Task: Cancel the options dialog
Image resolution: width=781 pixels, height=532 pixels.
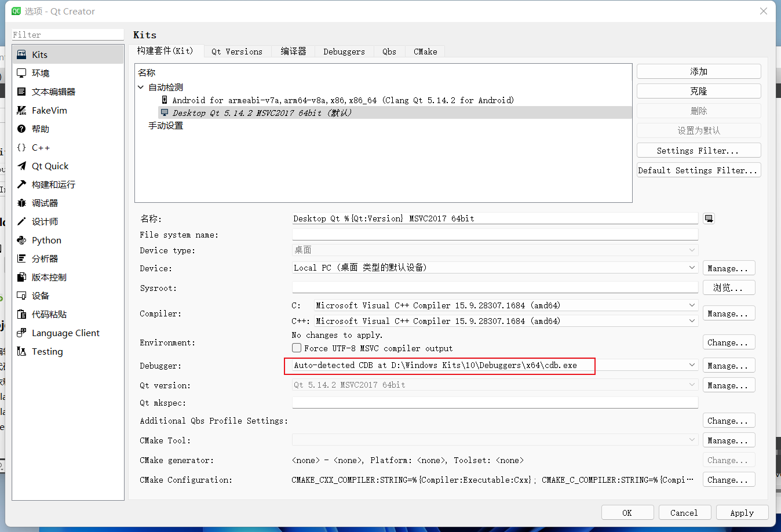Action: 684,513
